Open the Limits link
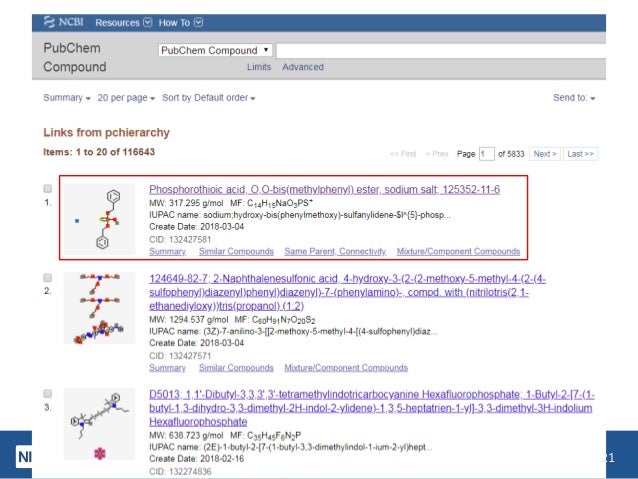Viewport: 638px width, 479px height. pyautogui.click(x=259, y=67)
